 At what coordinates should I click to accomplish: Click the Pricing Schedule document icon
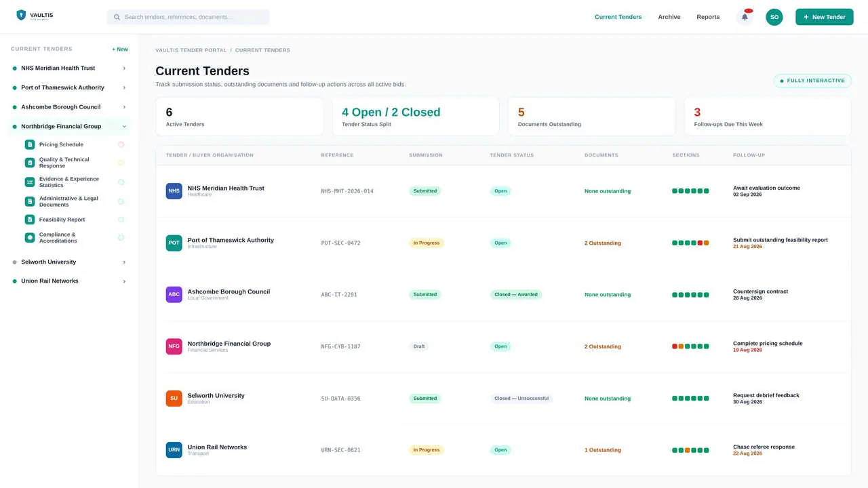[x=30, y=144]
